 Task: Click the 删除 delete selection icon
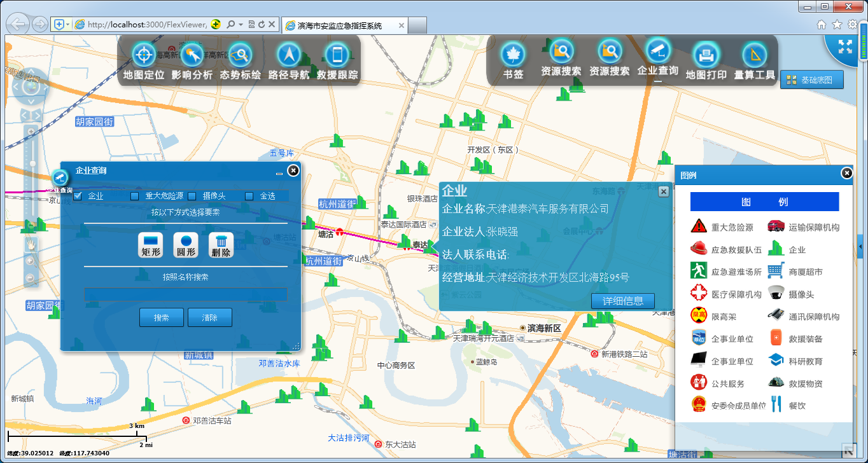[221, 245]
